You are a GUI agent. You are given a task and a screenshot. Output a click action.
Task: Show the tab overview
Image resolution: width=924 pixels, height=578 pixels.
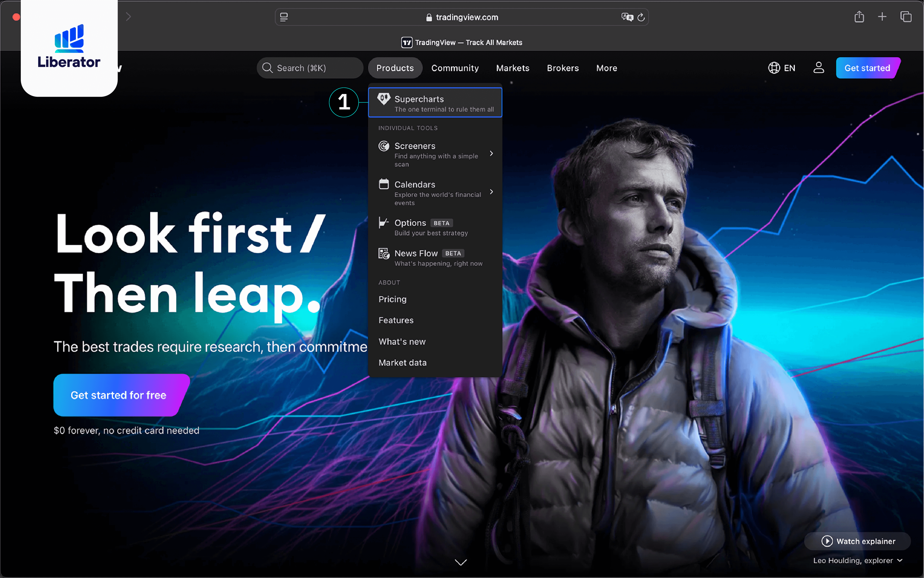[x=906, y=16]
